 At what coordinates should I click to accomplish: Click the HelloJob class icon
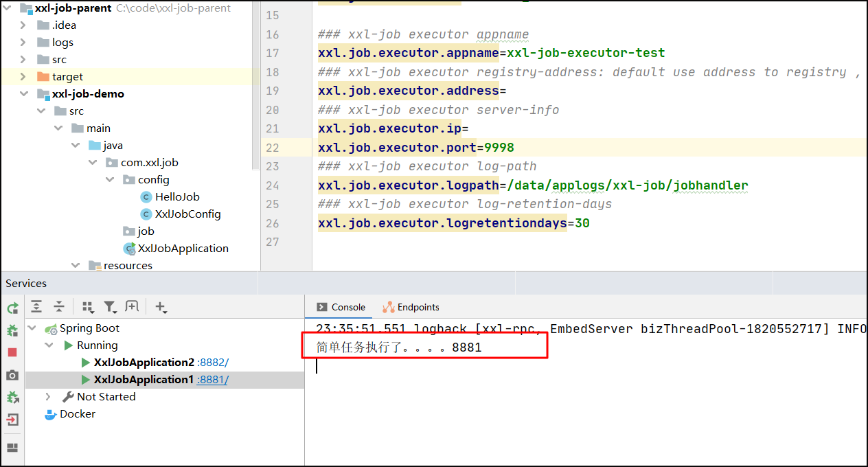pyautogui.click(x=146, y=197)
